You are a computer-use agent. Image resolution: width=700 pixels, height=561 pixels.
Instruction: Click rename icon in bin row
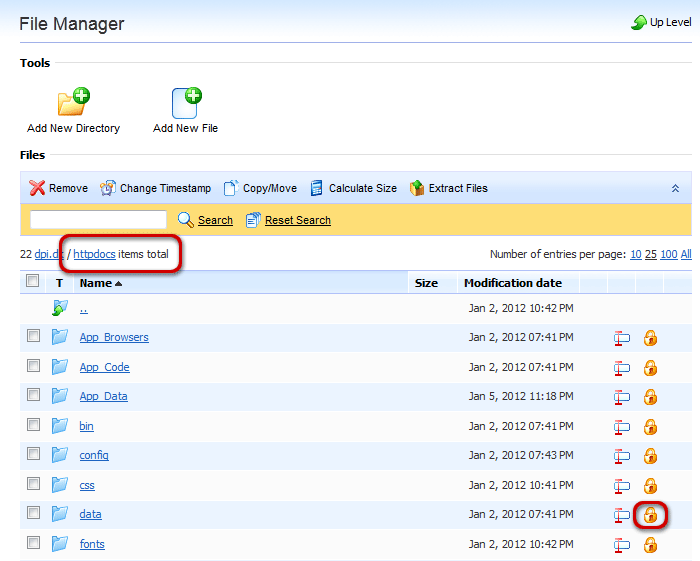tap(621, 427)
